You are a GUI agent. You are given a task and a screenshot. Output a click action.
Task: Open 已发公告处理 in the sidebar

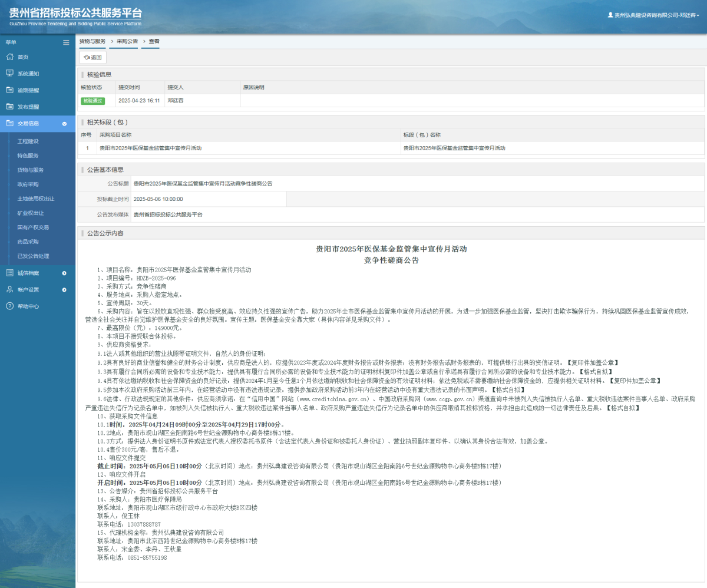33,256
